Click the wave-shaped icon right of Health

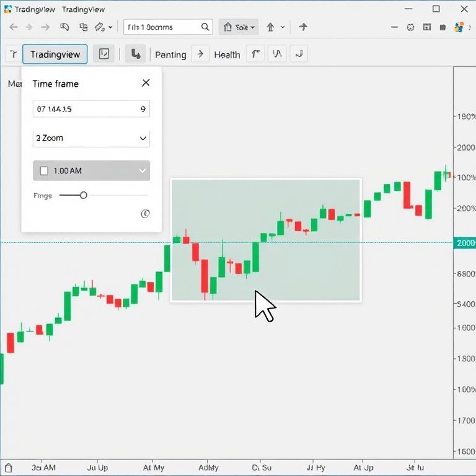tap(277, 54)
